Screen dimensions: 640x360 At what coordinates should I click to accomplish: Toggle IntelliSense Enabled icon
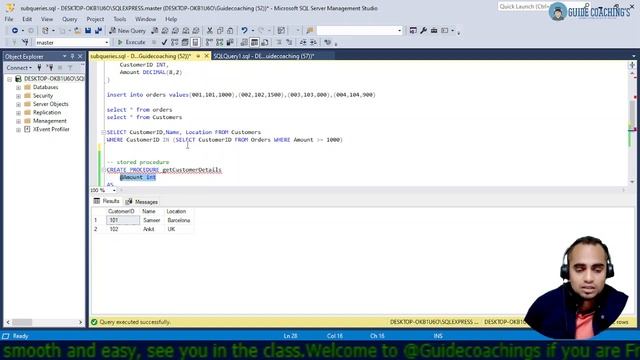click(x=196, y=42)
